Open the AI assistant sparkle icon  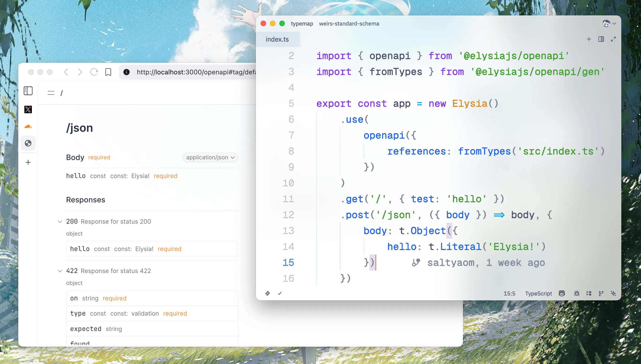tap(613, 293)
